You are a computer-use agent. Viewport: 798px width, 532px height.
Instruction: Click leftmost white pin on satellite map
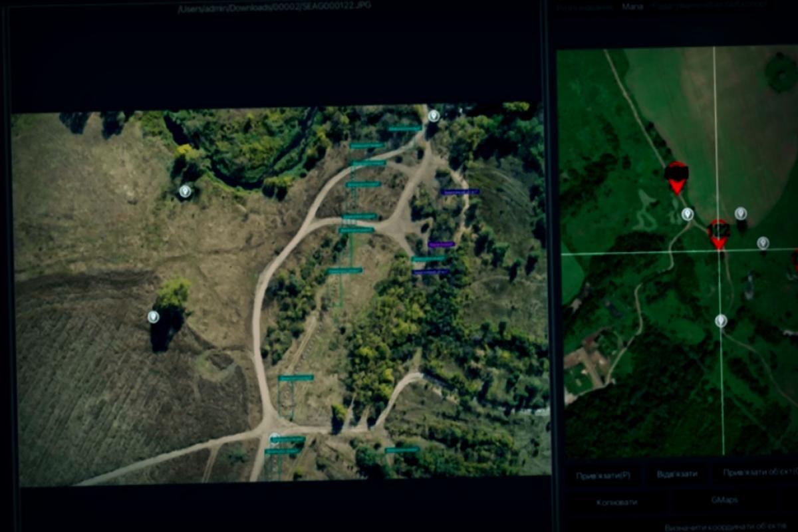tap(688, 214)
